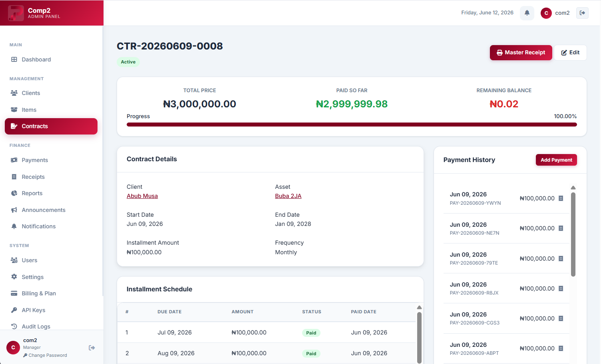Screen dimensions: 601x364
Task: Click Paid badge for Aug 09, 2026
Action: click(311, 354)
